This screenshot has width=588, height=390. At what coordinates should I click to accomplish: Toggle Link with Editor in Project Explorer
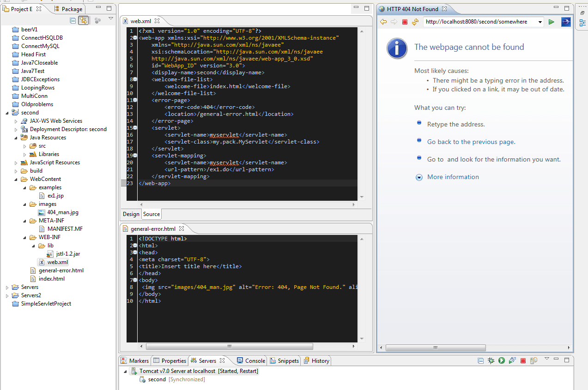tap(84, 20)
